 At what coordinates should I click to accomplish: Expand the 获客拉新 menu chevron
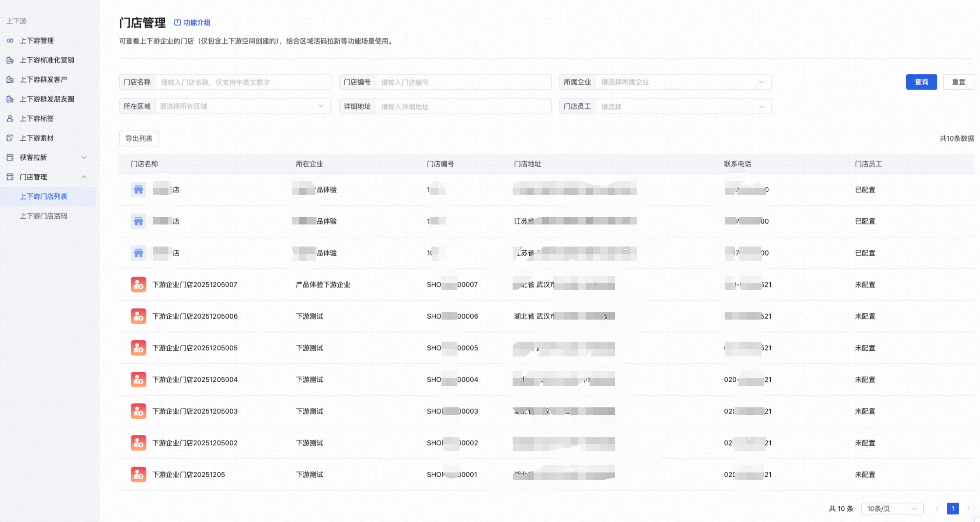pos(84,158)
